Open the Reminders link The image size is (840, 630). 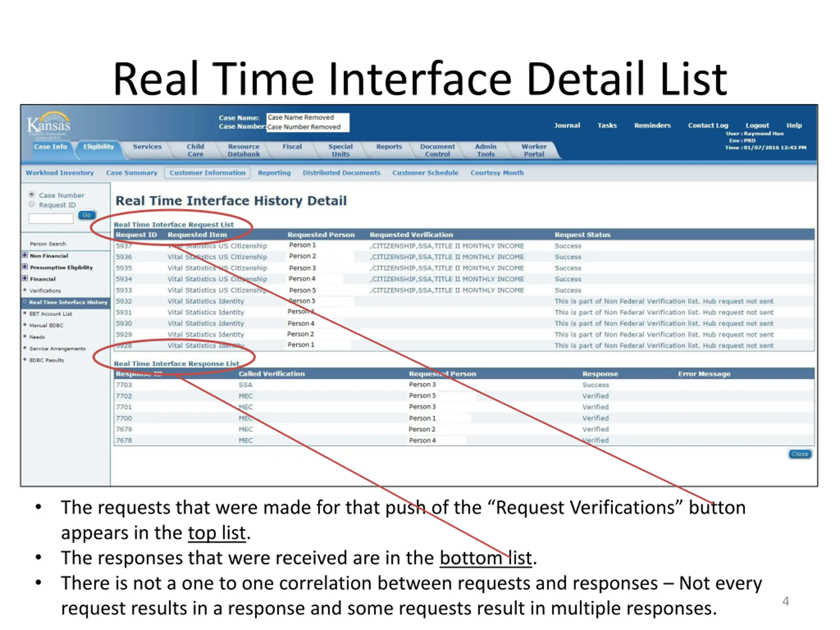pyautogui.click(x=652, y=125)
